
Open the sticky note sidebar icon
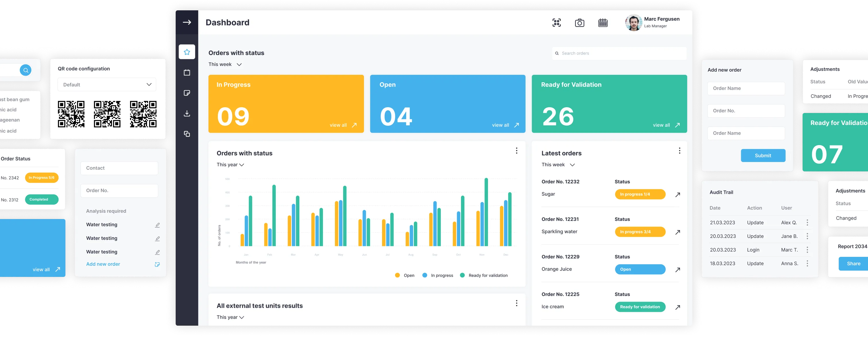point(187,93)
